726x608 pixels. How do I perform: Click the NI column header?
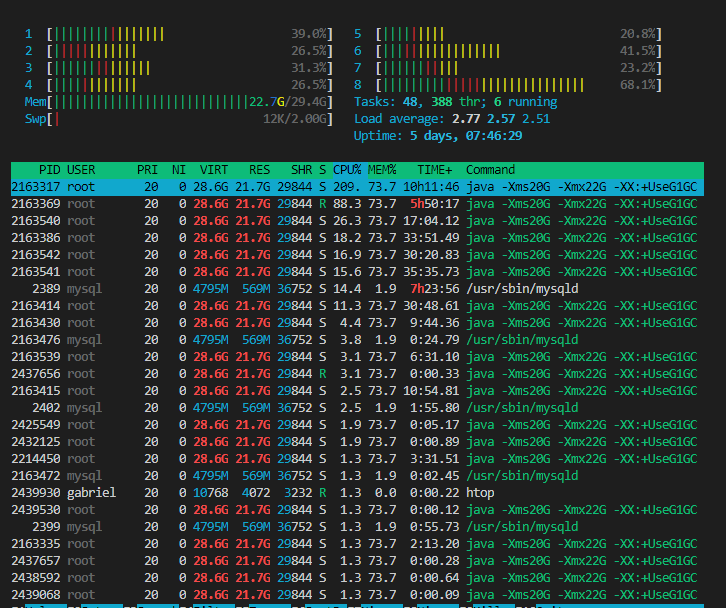tap(179, 170)
